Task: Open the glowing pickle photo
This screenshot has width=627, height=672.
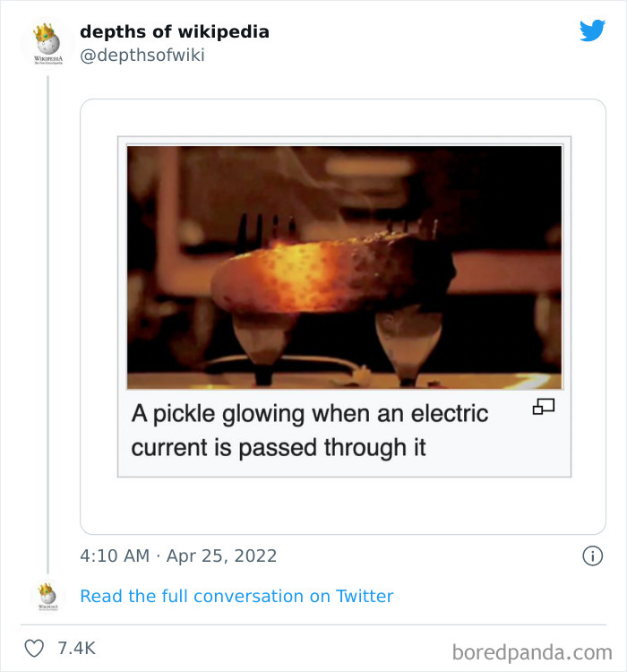Action: tap(344, 267)
